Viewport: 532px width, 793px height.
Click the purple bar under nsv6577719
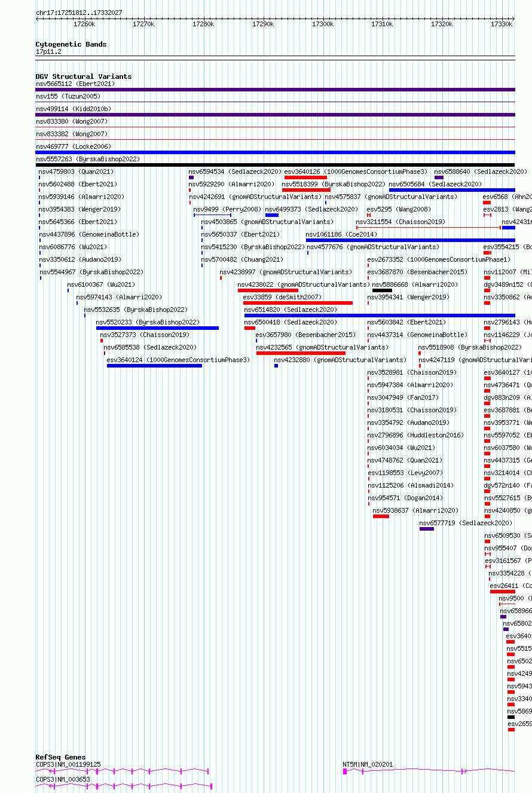(427, 529)
